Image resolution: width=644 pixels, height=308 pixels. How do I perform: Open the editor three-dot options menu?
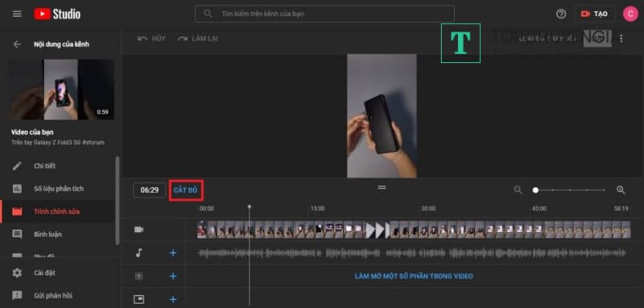621,39
